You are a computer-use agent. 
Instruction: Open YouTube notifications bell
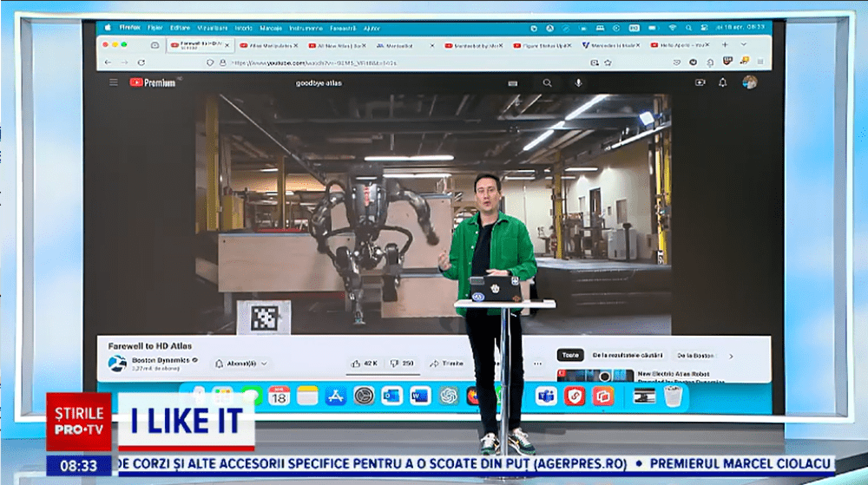tap(722, 82)
